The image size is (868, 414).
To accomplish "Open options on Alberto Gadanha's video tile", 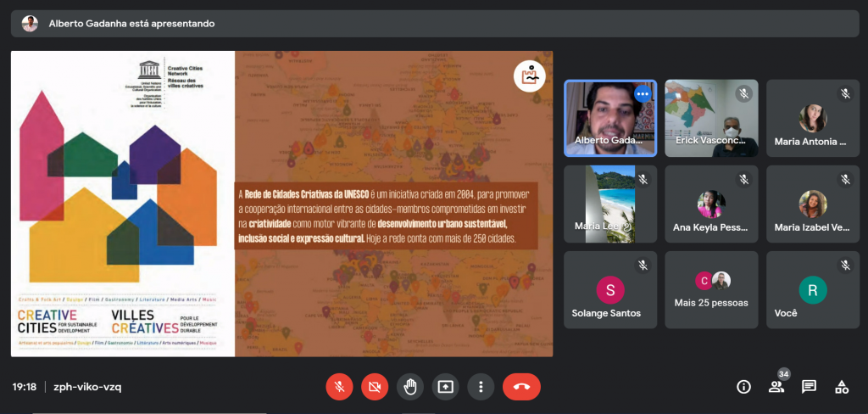I will pos(643,94).
